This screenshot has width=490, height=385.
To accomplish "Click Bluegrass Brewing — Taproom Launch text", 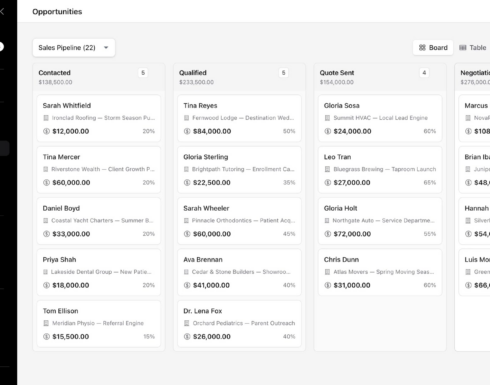I will [x=385, y=169].
